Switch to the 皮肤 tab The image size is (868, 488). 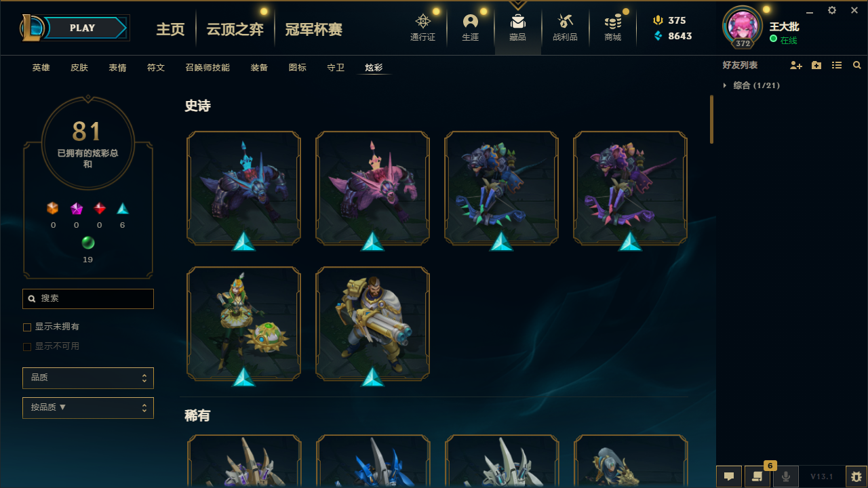[79, 68]
